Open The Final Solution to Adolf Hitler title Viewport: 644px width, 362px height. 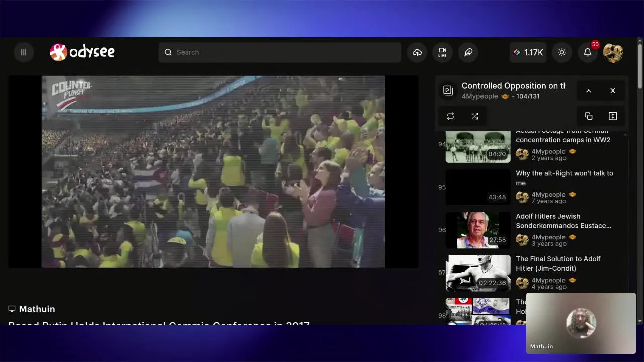[x=558, y=263]
